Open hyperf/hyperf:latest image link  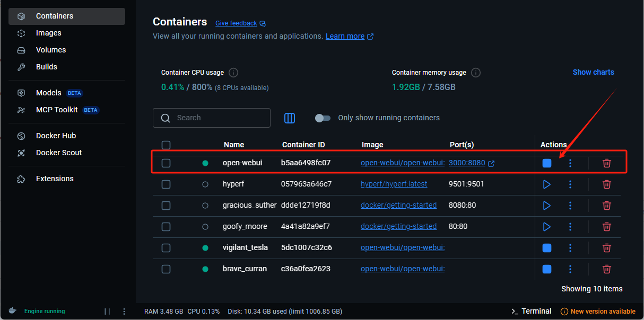click(394, 184)
